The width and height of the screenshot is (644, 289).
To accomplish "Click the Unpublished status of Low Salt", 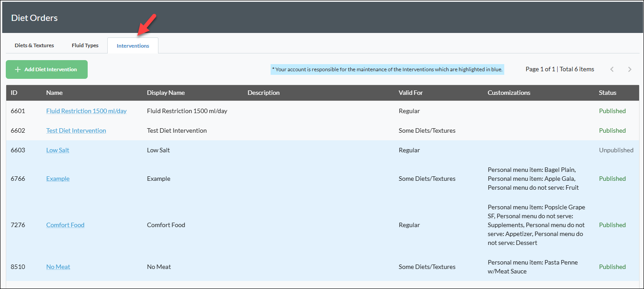I will [x=616, y=150].
